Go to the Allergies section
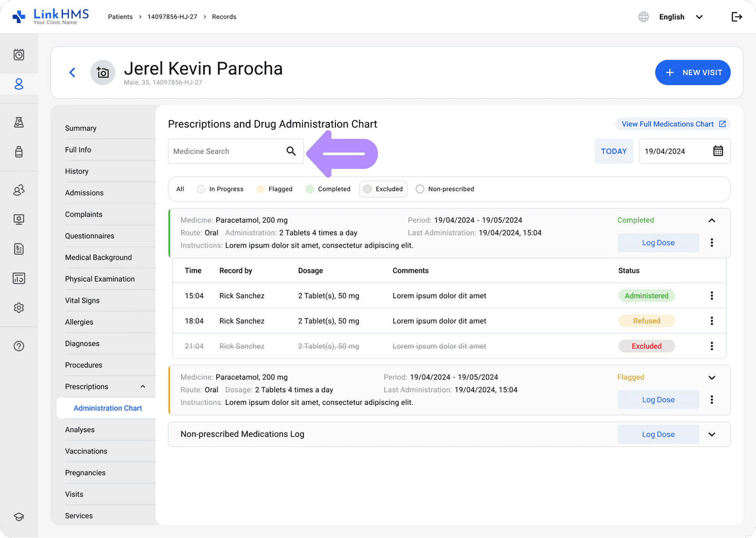Image resolution: width=756 pixels, height=538 pixels. click(79, 322)
